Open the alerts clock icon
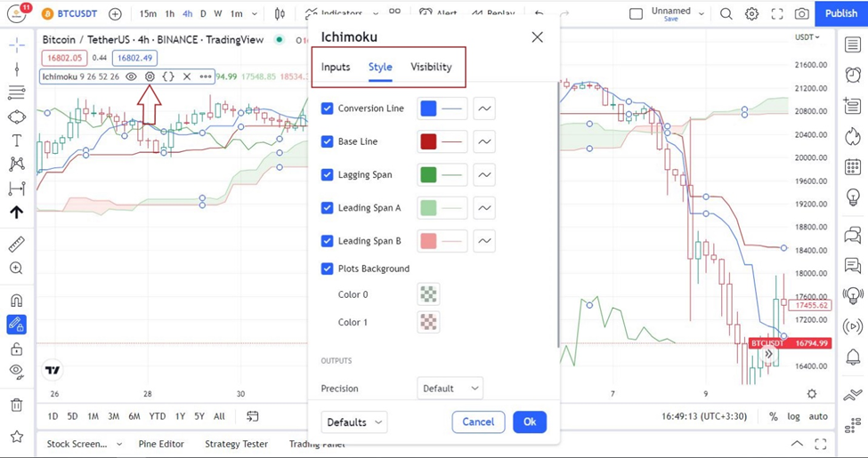 pos(853,75)
